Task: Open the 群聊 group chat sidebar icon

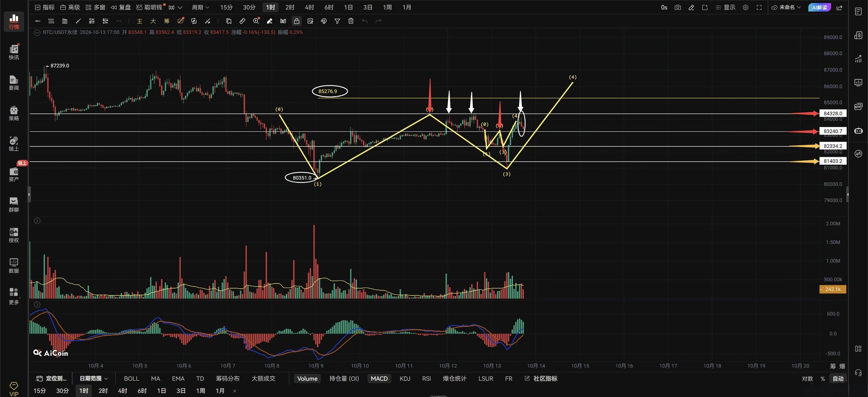Action: point(14,205)
